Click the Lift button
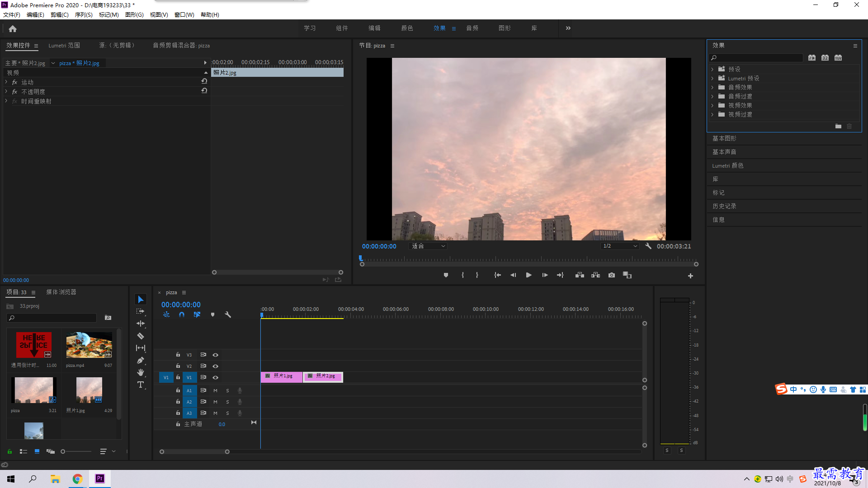The width and height of the screenshot is (868, 488). (x=580, y=275)
